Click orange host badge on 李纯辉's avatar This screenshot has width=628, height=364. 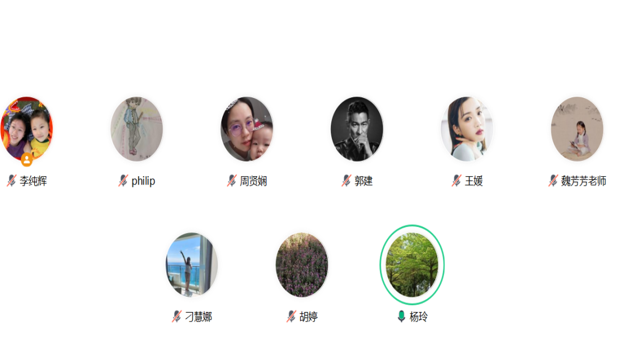coord(27,159)
